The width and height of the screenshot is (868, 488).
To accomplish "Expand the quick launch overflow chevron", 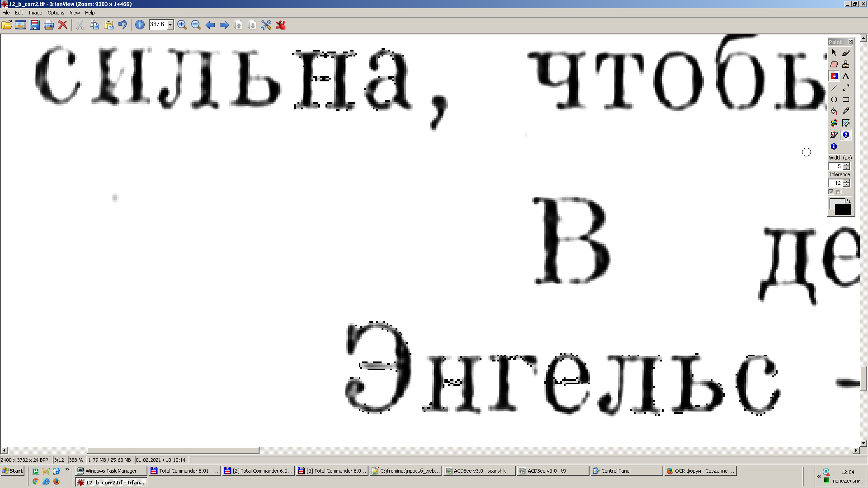I will pyautogui.click(x=67, y=470).
